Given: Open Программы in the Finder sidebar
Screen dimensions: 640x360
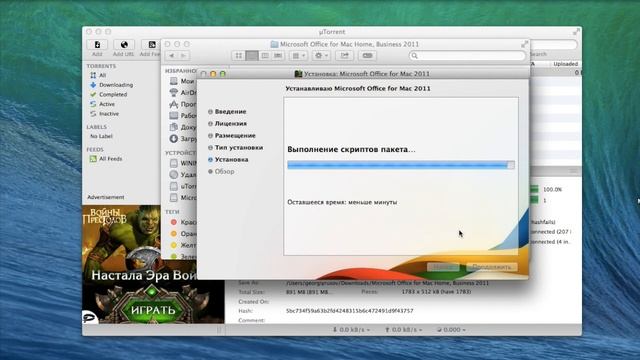Looking at the screenshot, I should point(182,104).
